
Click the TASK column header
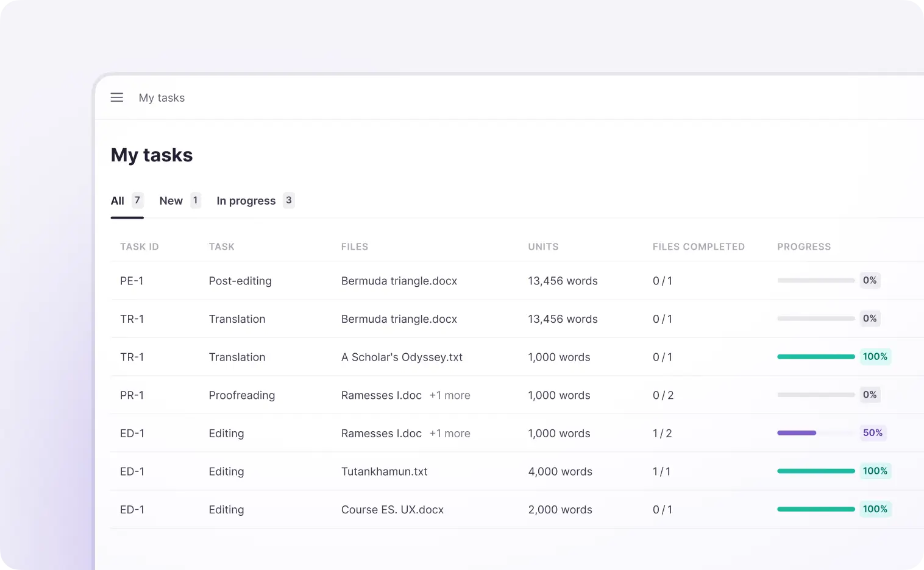pyautogui.click(x=222, y=247)
